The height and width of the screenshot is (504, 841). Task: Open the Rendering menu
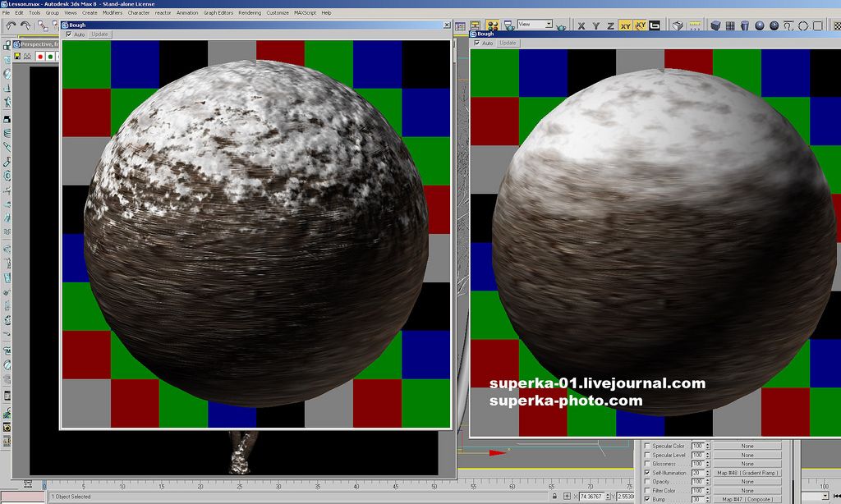pos(250,13)
